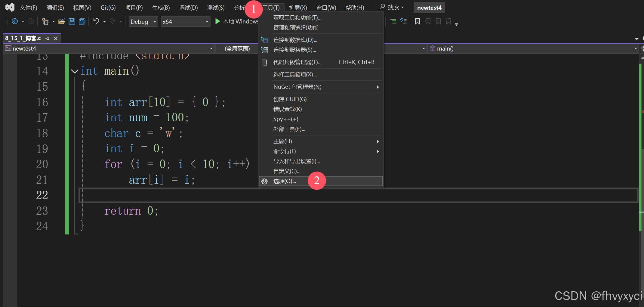Open the 窗口(W) menu
Viewport: 644px width, 307px height.
[326, 8]
